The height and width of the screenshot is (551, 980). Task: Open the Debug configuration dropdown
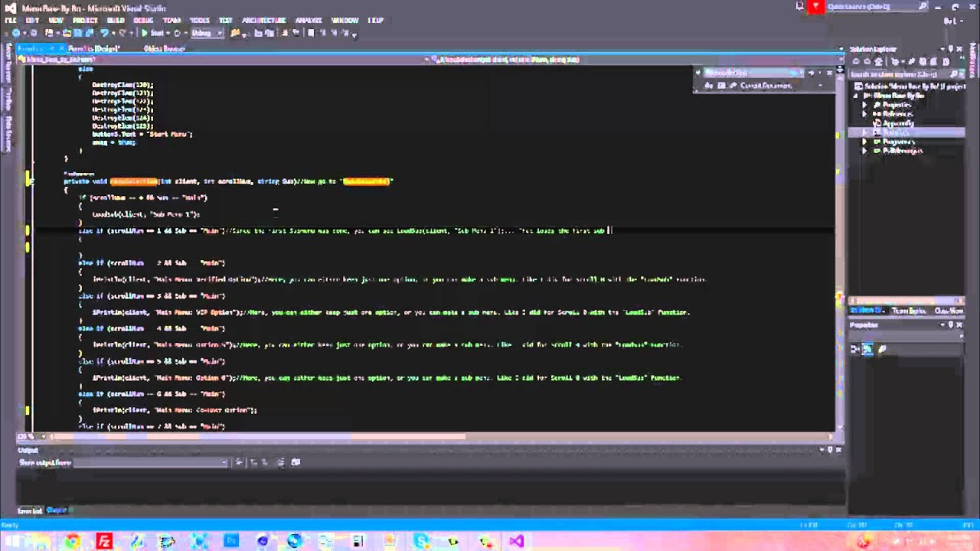click(x=206, y=33)
